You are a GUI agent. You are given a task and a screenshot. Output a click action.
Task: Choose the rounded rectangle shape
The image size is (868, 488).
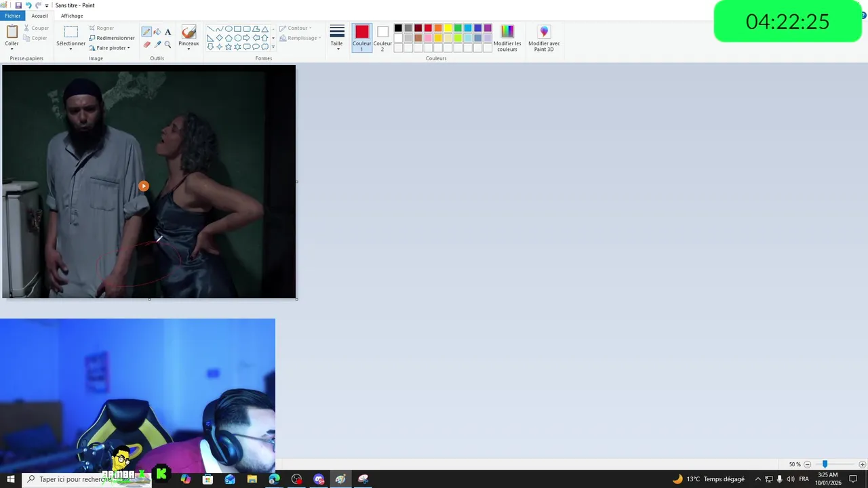tap(247, 28)
